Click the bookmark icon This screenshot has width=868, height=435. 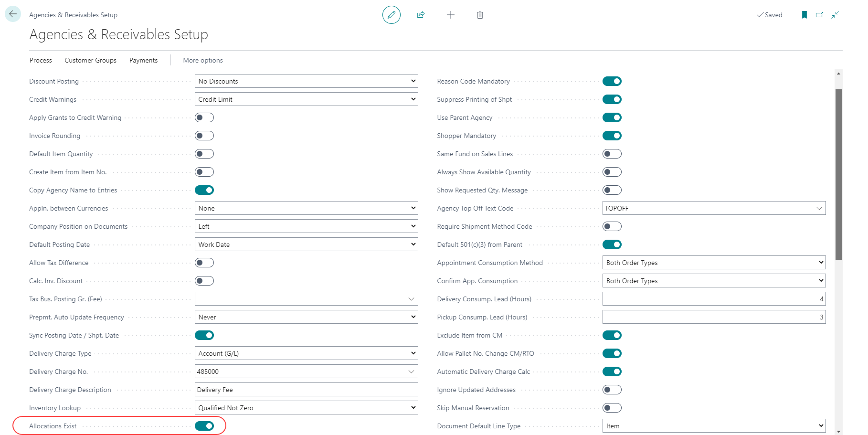(x=804, y=15)
